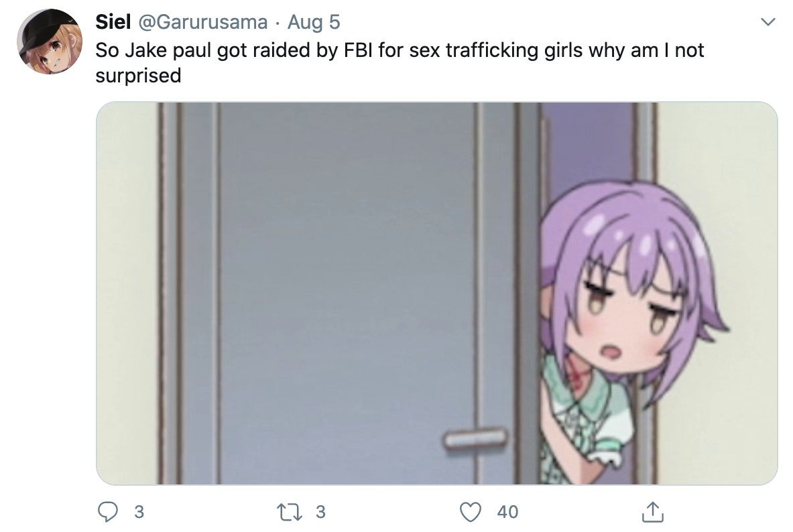
Task: Open the attached anime door image
Action: 437,293
